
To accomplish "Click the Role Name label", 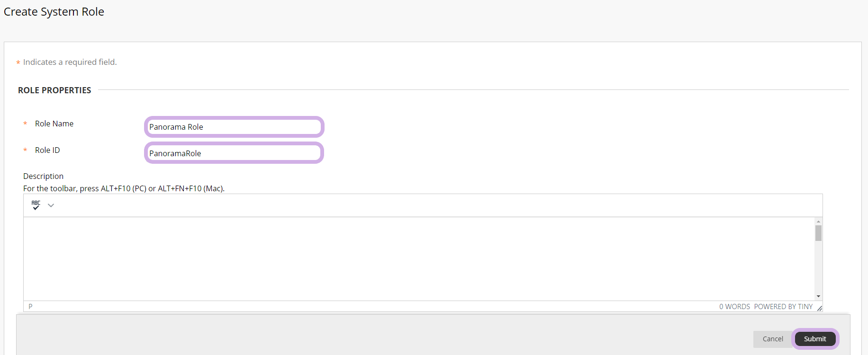I will (54, 124).
